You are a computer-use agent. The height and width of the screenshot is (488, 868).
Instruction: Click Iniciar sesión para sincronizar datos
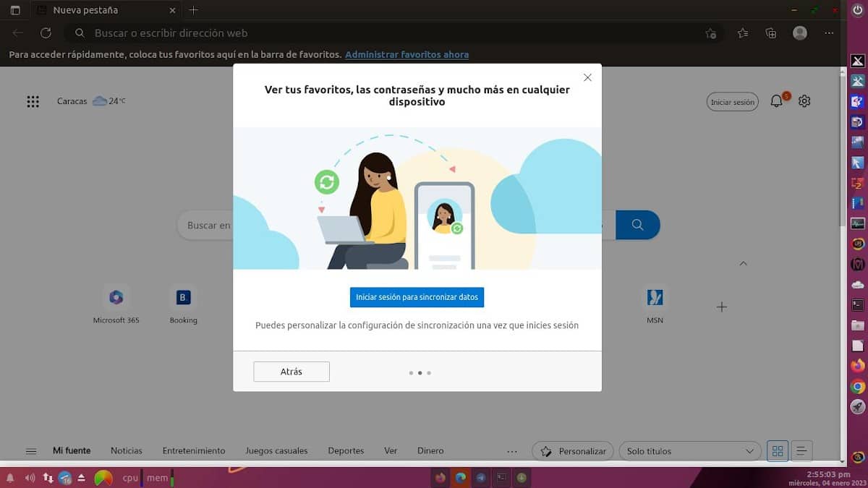[417, 297]
